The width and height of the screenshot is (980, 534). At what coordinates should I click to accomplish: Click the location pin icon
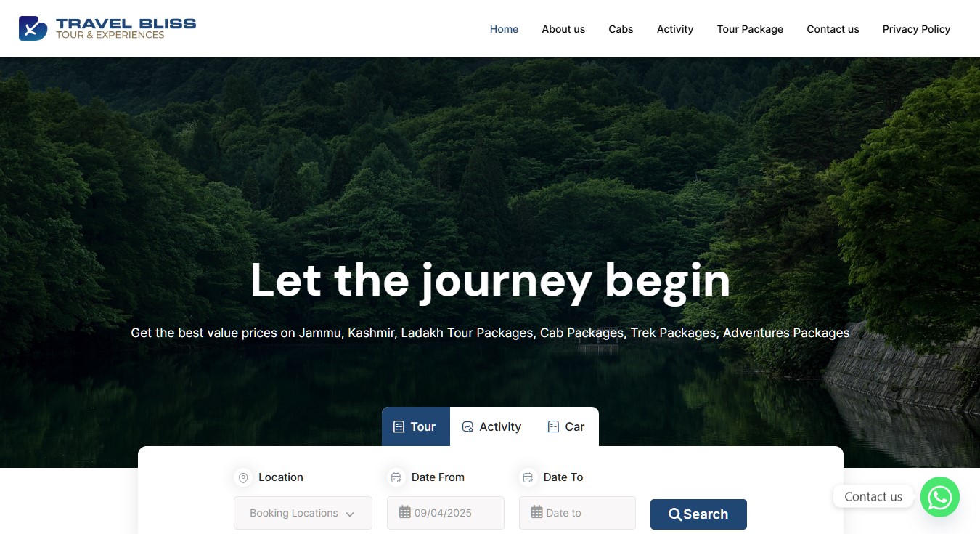(243, 477)
